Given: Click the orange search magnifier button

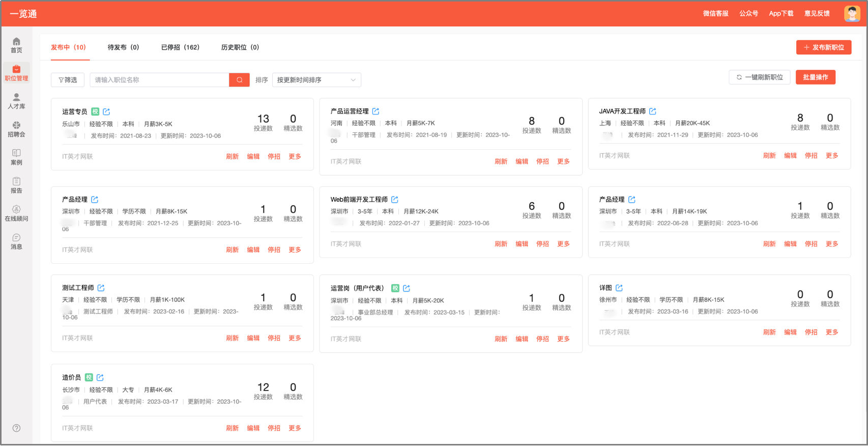Looking at the screenshot, I should point(239,80).
